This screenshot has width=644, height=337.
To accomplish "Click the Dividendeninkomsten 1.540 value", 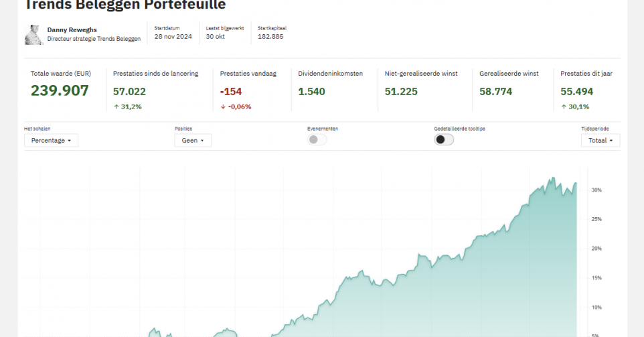I will pos(311,92).
